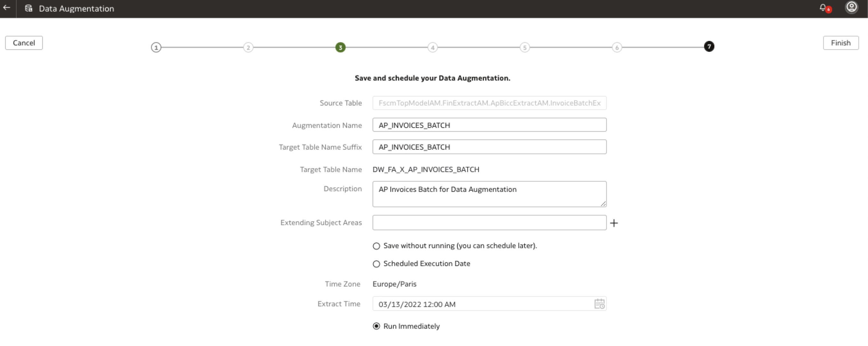The image size is (868, 346).
Task: Select Run Immediately radio button
Action: 376,326
